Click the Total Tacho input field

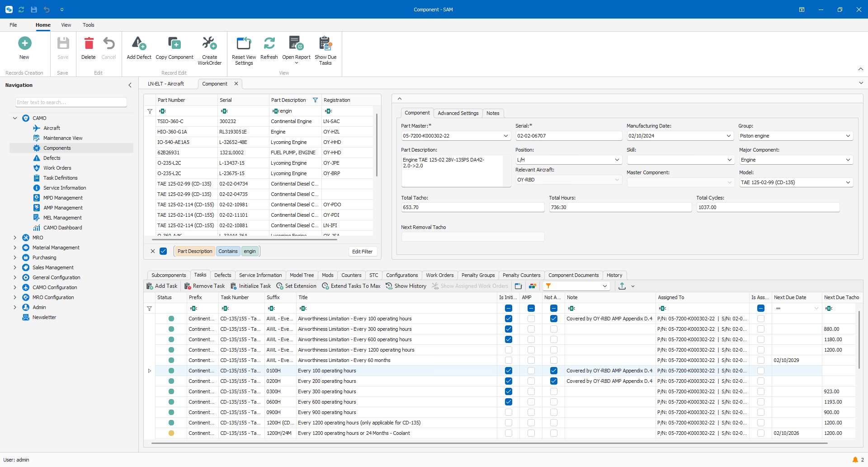[472, 207]
